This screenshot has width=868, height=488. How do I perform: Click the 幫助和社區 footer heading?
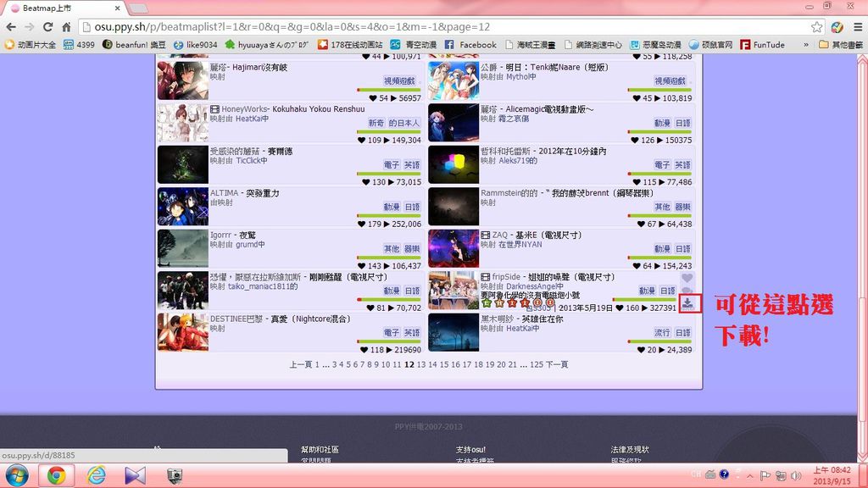click(x=320, y=450)
